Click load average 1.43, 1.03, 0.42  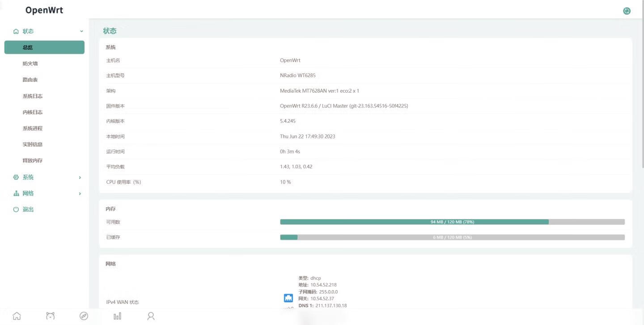coord(296,167)
